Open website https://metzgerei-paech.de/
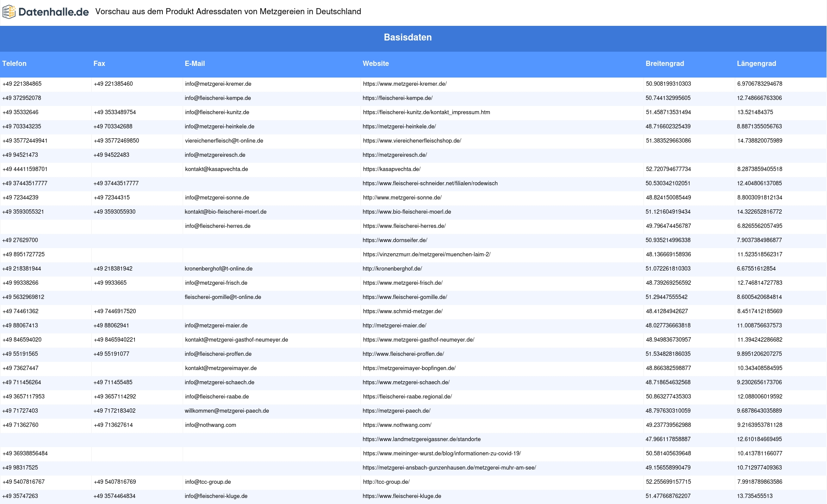Screen dimensions: 827x504 397,411
